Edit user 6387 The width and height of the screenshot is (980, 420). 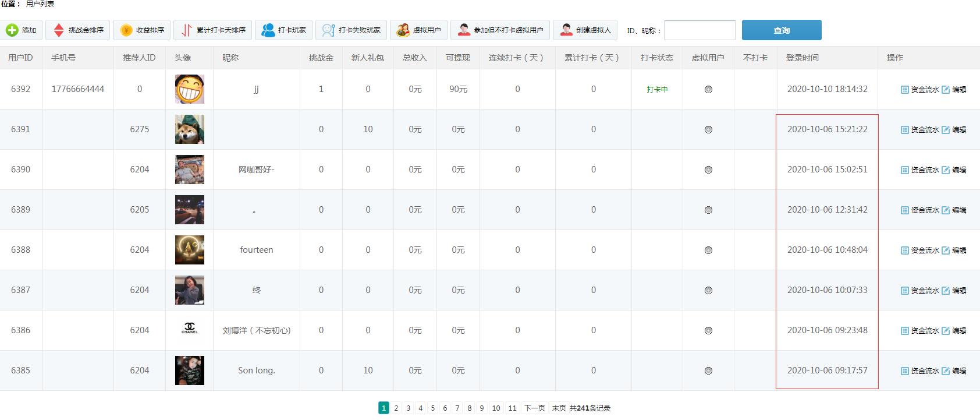(x=954, y=291)
